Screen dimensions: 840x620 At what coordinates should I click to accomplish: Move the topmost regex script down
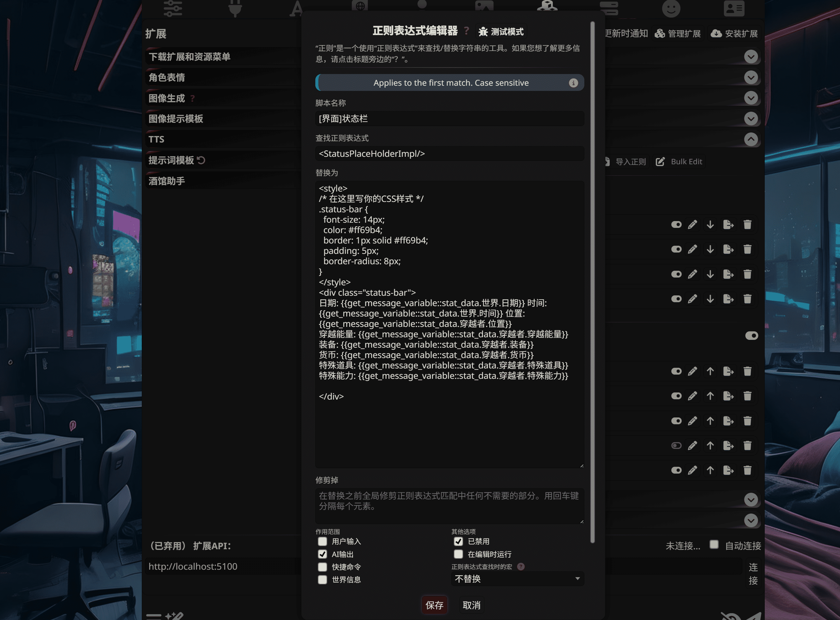pos(710,225)
